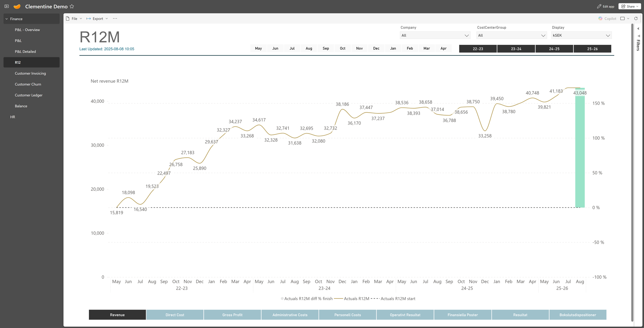Open the Display kSEK dropdown

click(581, 35)
